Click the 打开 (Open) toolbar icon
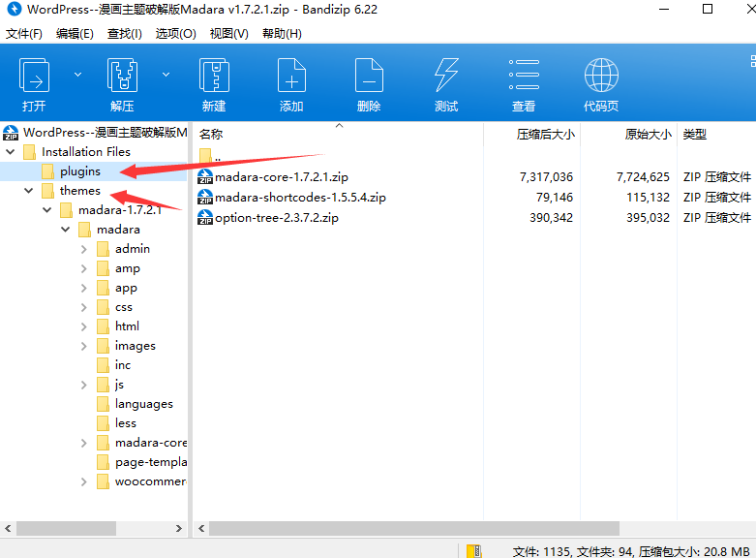756x558 pixels. click(35, 77)
